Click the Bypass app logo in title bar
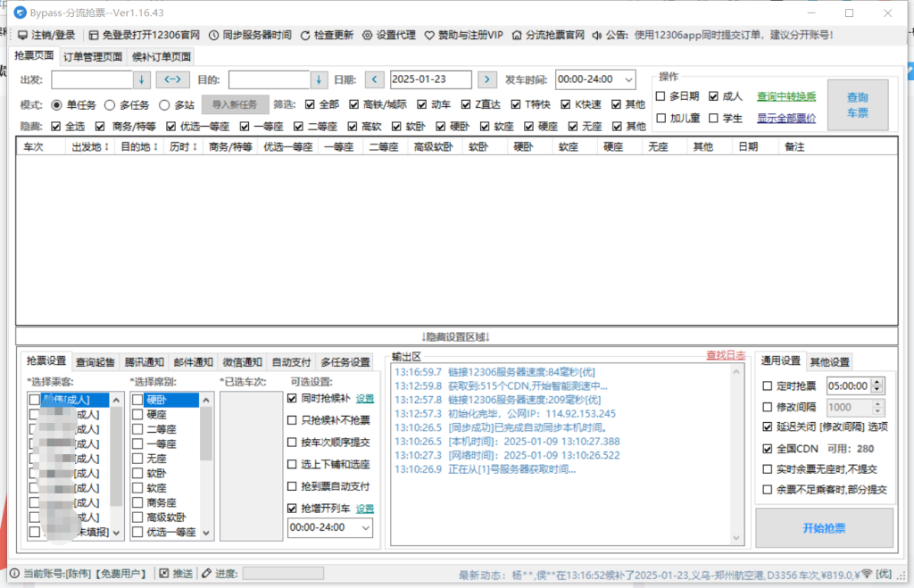 20,12
